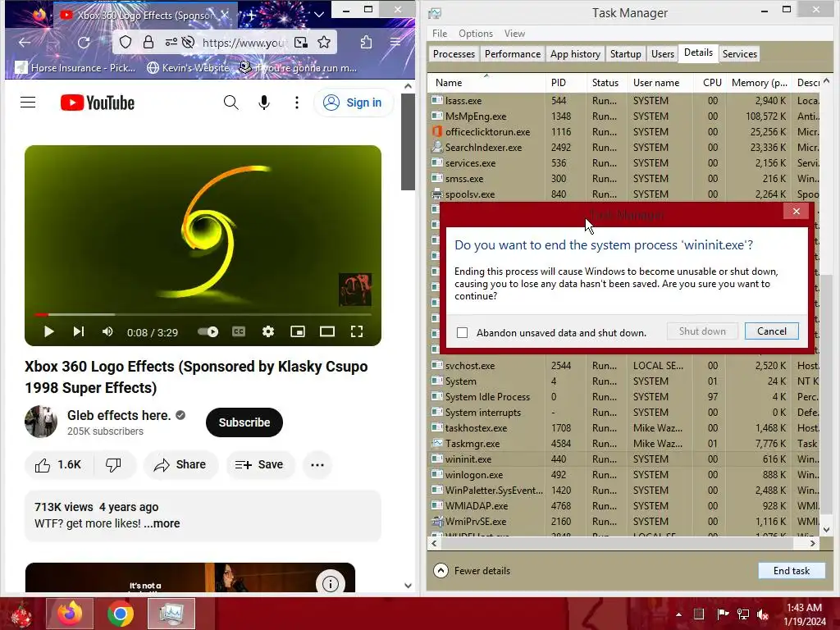840x630 pixels.
Task: Open the Start button ornament icon
Action: pos(21,614)
